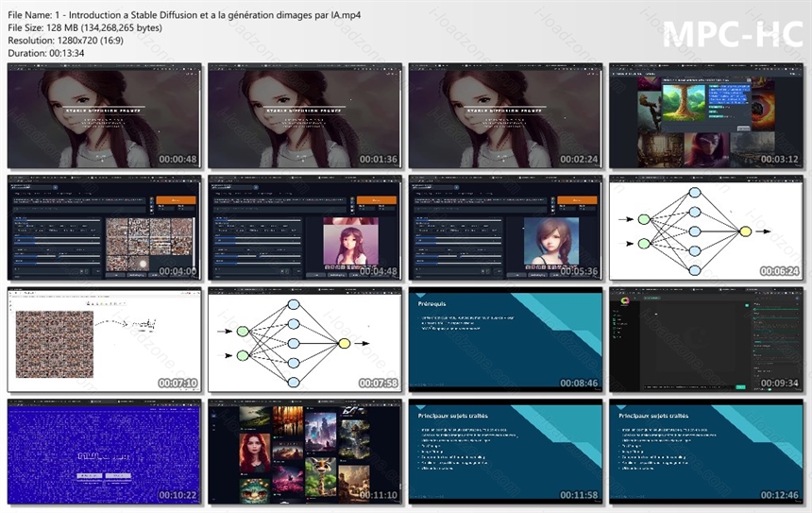The width and height of the screenshot is (812, 513).
Task: Click the generated girl image at 00:04:48
Action: point(350,242)
